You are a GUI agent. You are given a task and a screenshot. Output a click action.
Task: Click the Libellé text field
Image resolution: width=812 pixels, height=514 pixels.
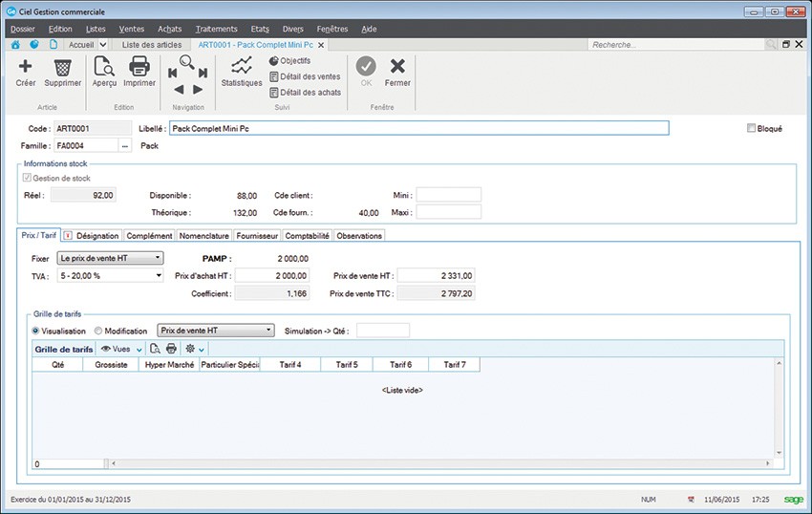(x=418, y=128)
